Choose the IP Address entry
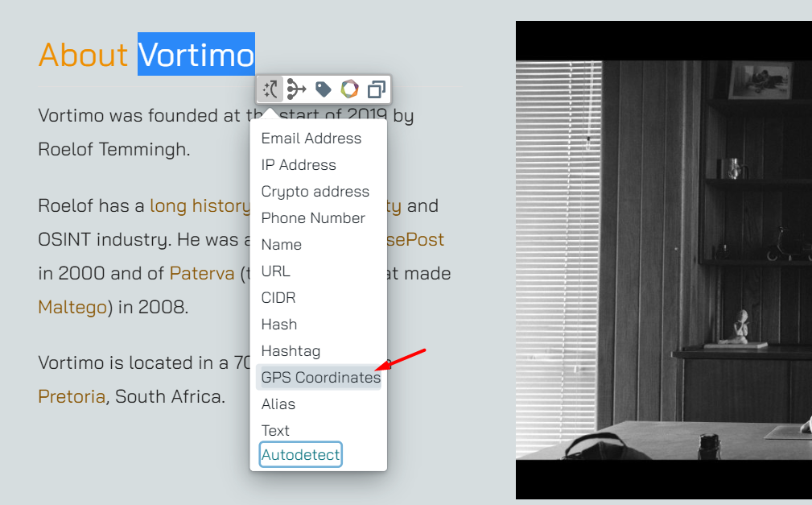The width and height of the screenshot is (812, 505). coord(299,165)
